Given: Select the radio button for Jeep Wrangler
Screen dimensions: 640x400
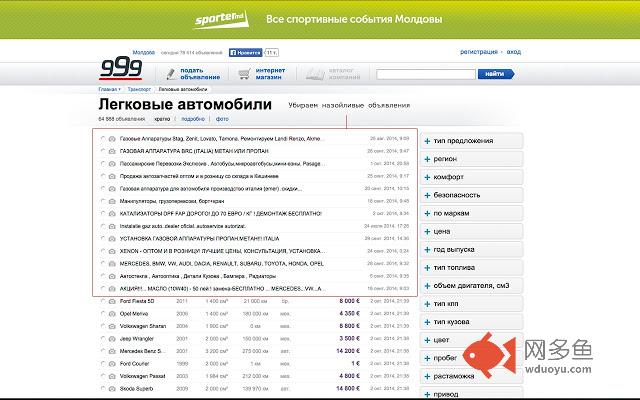Looking at the screenshot, I should click(x=103, y=339).
